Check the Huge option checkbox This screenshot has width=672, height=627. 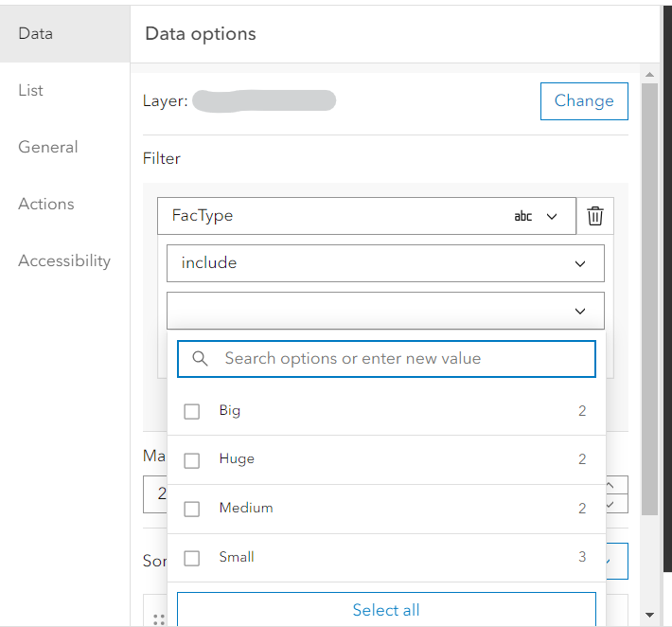pos(192,459)
